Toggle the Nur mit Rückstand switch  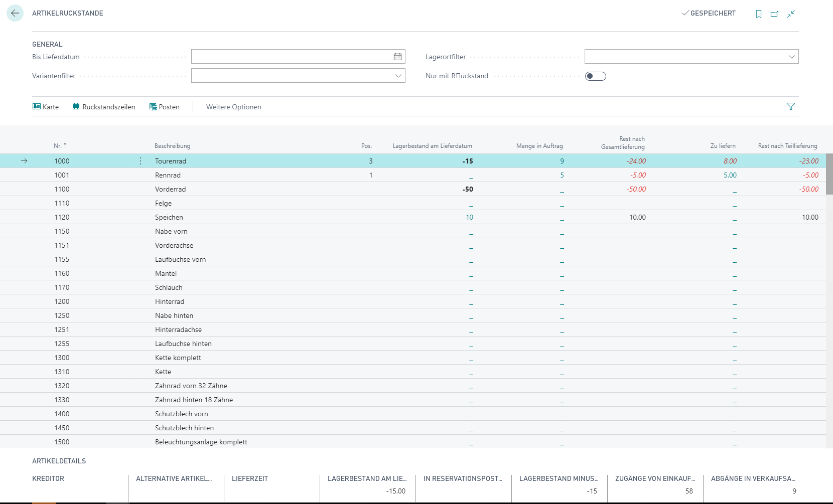pos(596,76)
